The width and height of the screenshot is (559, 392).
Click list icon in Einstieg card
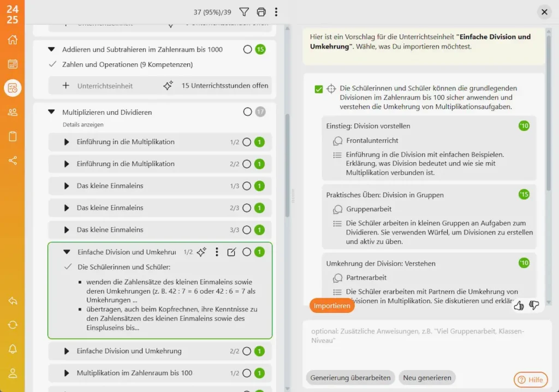pyautogui.click(x=337, y=155)
